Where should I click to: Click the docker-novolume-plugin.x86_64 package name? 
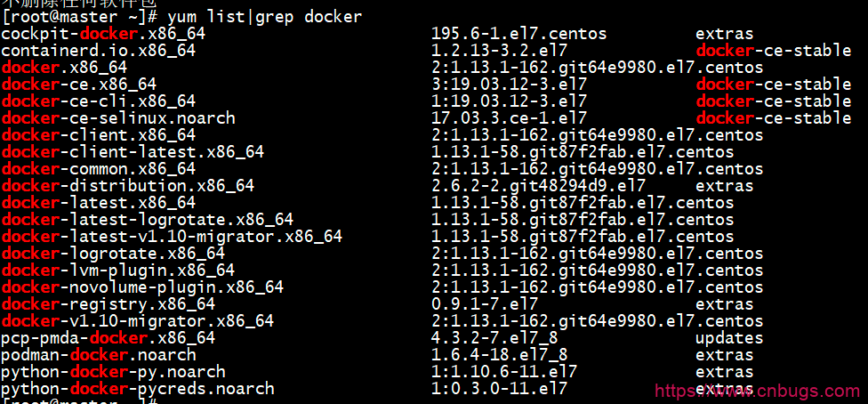[142, 287]
